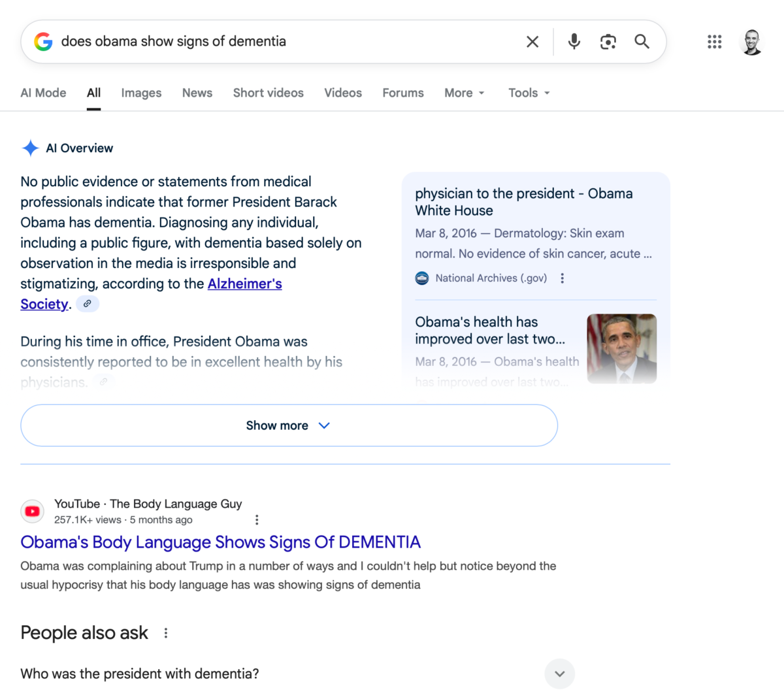Open the YouTube result's three-dot menu
Screen dimensions: 784x690
tap(257, 519)
